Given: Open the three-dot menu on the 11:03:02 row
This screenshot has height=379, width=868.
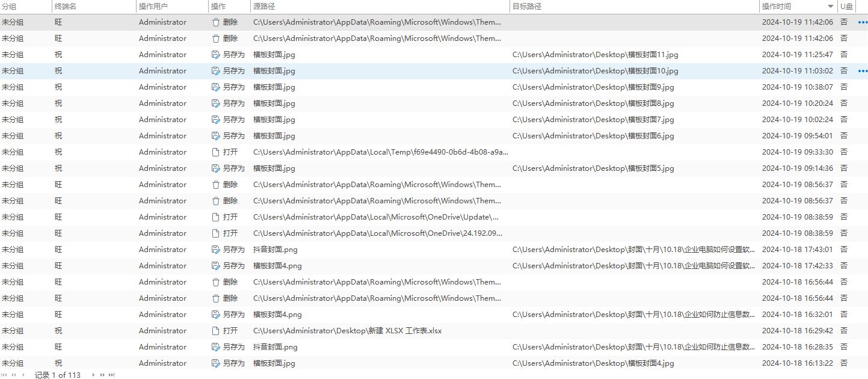Looking at the screenshot, I should pyautogui.click(x=863, y=71).
